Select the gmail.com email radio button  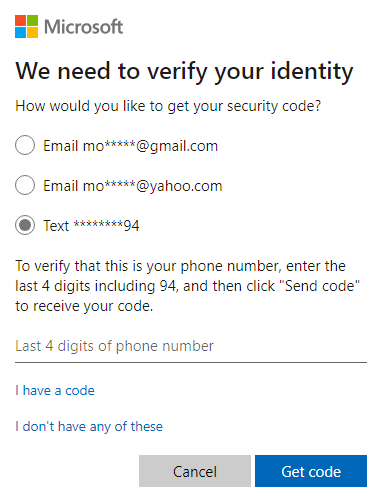[25, 145]
